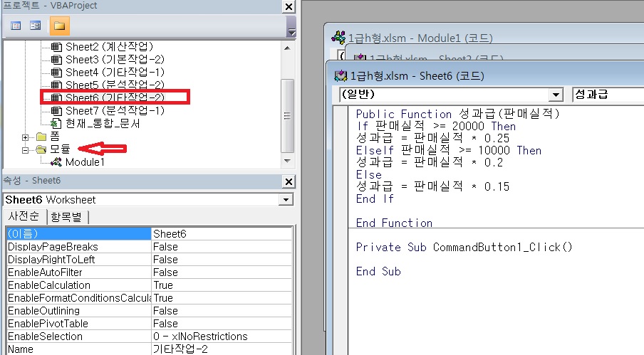Screen dimensions: 644x355
Task: Switch to the 항목별 tab
Action: point(70,217)
